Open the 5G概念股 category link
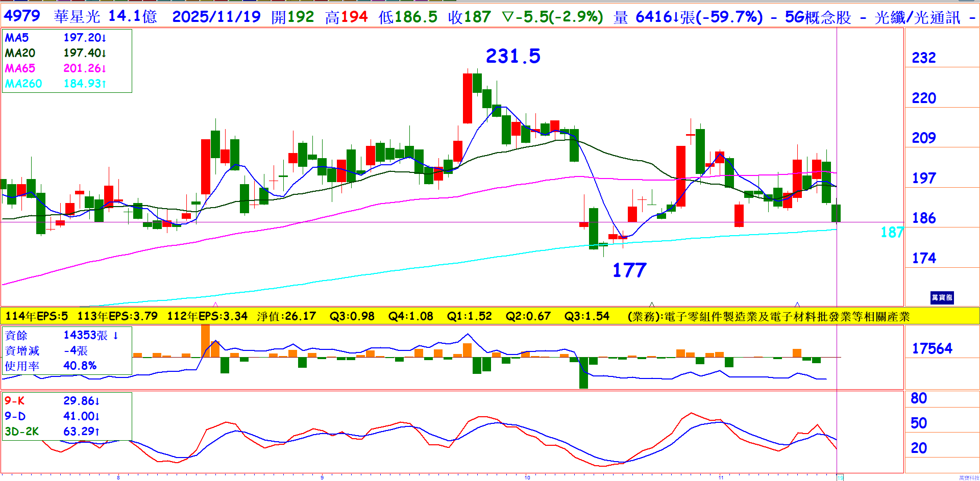 coord(818,17)
